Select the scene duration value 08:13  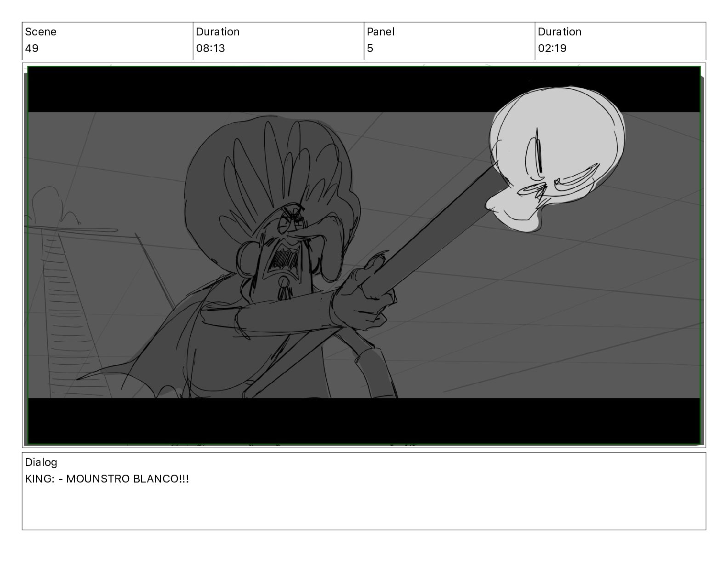pos(210,48)
